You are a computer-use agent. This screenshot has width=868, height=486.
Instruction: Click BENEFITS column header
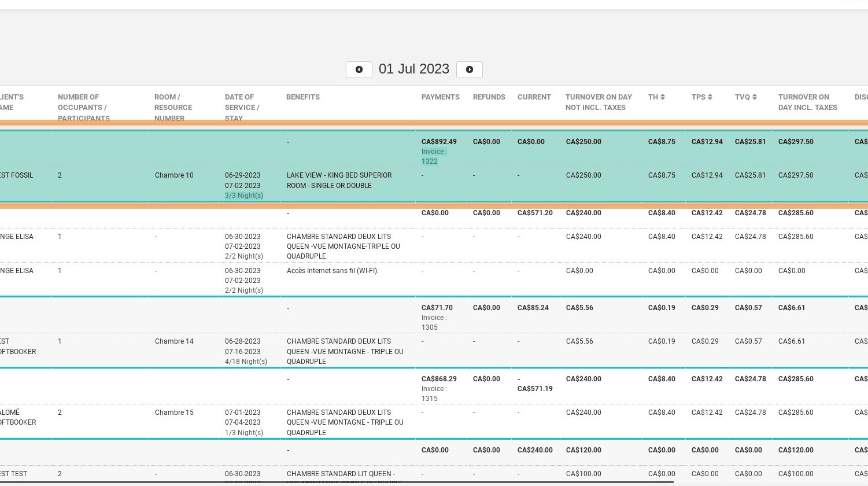click(303, 97)
